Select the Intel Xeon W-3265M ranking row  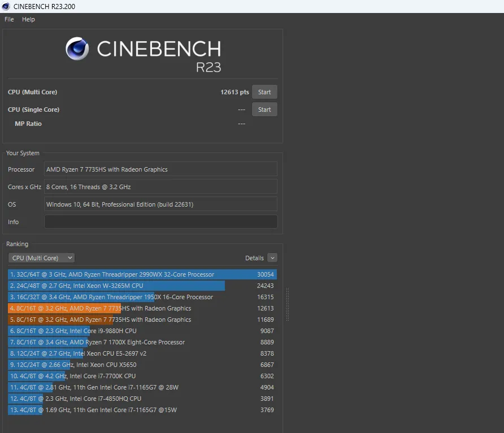(142, 286)
